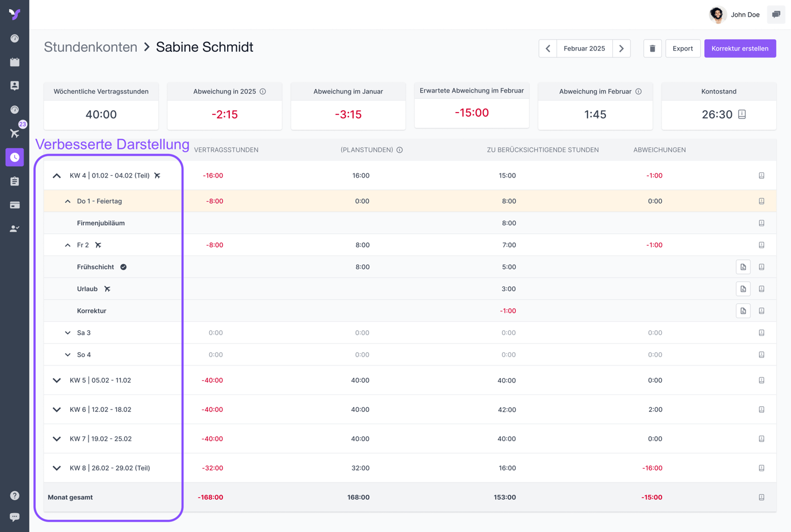The width and height of the screenshot is (791, 532).
Task: Collapse the KW 4 week row
Action: 57,176
